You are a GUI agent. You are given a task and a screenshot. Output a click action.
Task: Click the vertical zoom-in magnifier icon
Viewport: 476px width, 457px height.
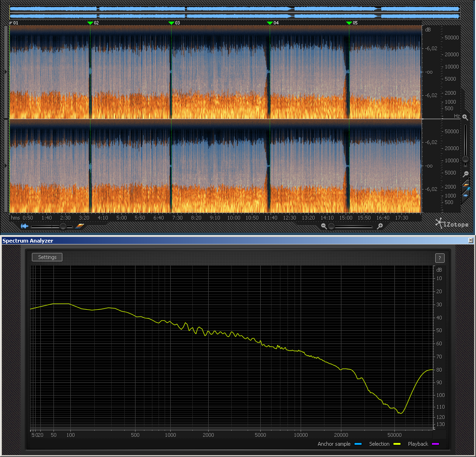465,117
